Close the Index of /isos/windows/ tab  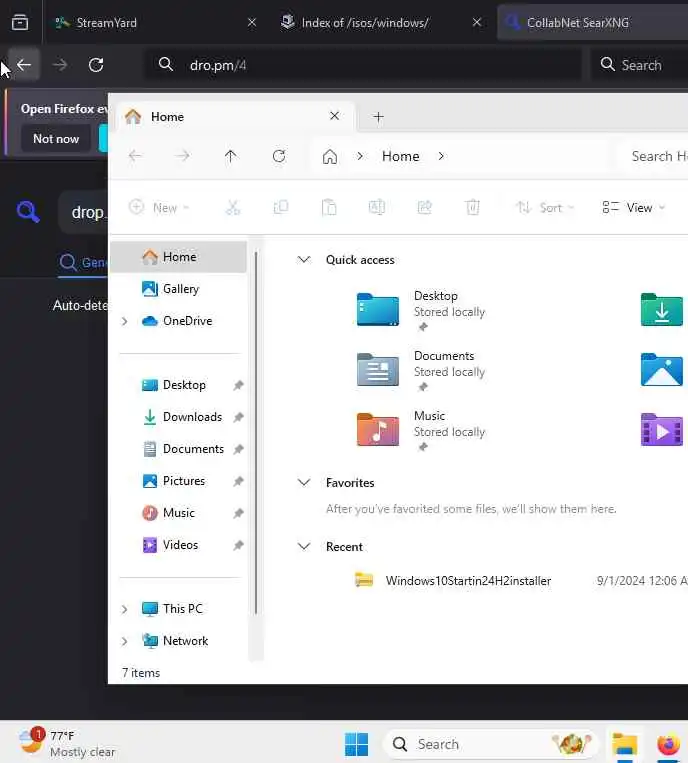pos(477,22)
